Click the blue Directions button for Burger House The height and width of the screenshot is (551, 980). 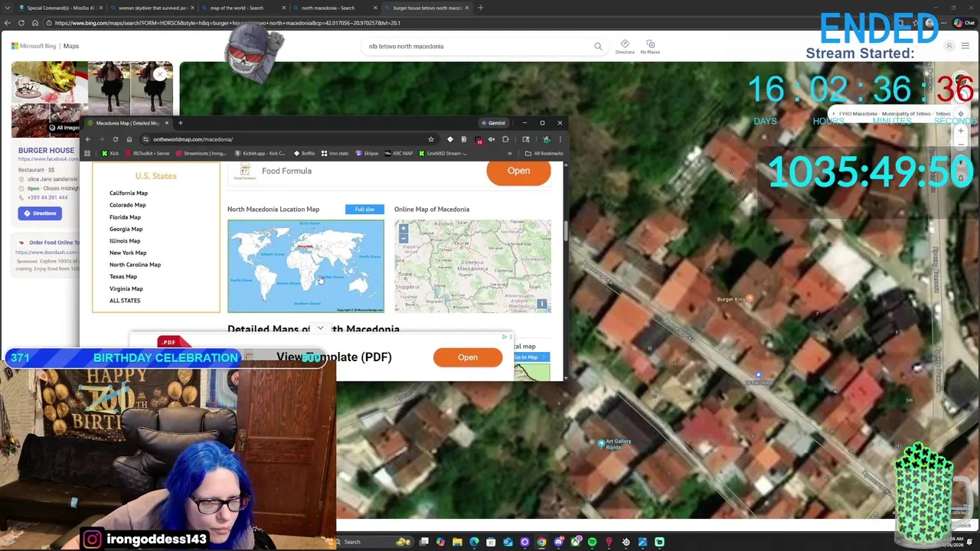[40, 214]
